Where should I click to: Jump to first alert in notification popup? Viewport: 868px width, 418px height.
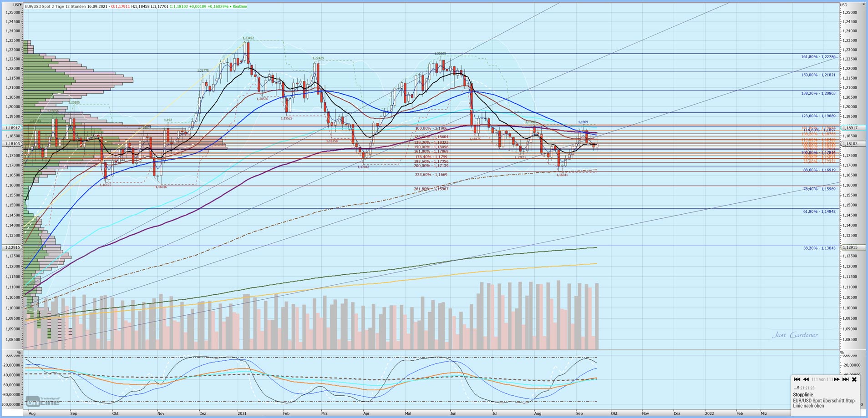point(797,379)
